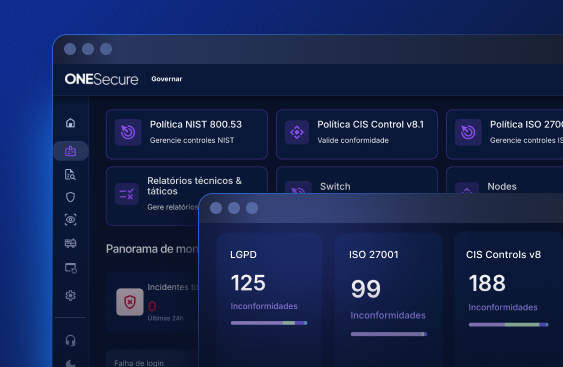Screen dimensions: 563x367
Task: Open the Nodes card
Action: point(504,180)
